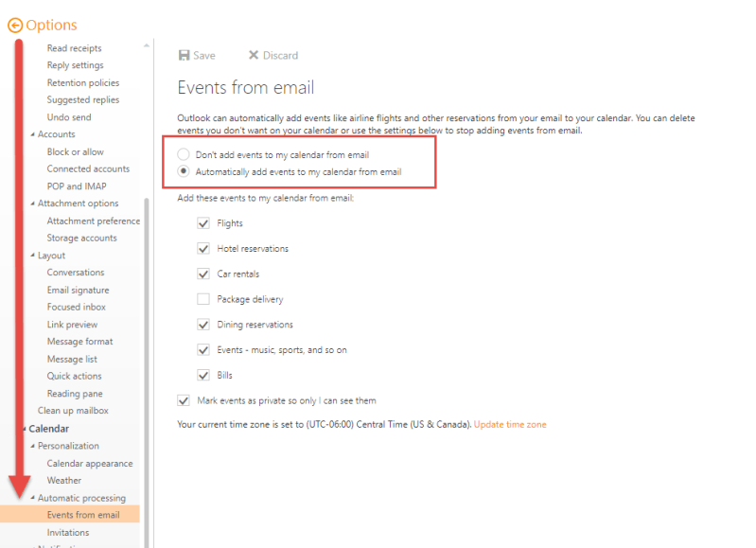Collapse the Automatic processing group

[x=31, y=499]
